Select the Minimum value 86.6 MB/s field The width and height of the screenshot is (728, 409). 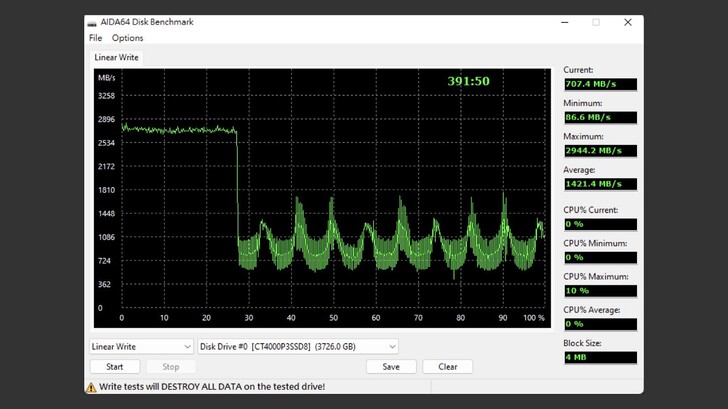click(599, 117)
